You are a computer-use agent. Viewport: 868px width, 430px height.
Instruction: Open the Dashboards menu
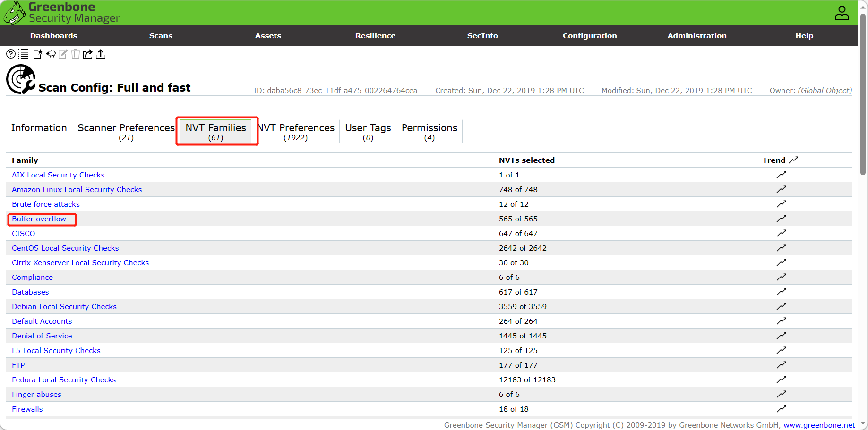point(54,36)
